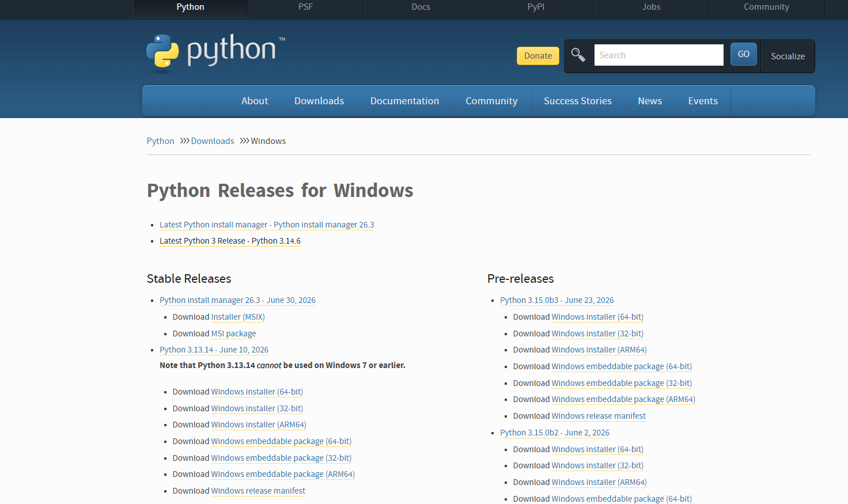
Task: Open Python 3.13.14 June 10, 2026 release
Action: point(214,350)
